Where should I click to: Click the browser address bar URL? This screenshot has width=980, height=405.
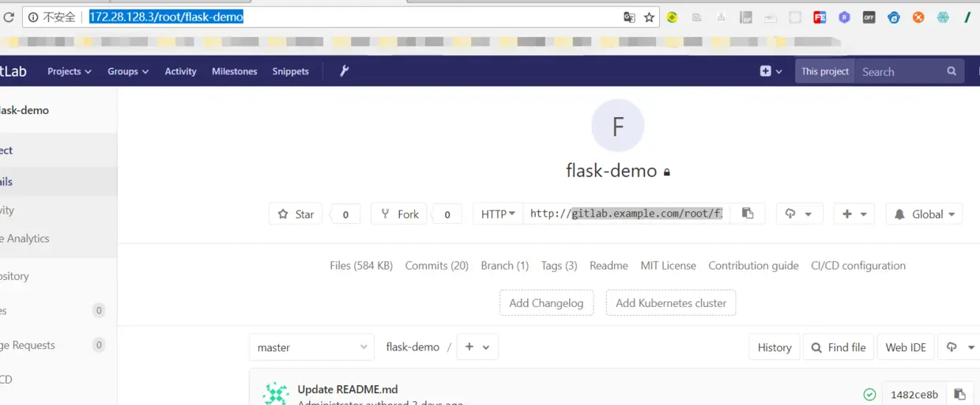(x=166, y=17)
